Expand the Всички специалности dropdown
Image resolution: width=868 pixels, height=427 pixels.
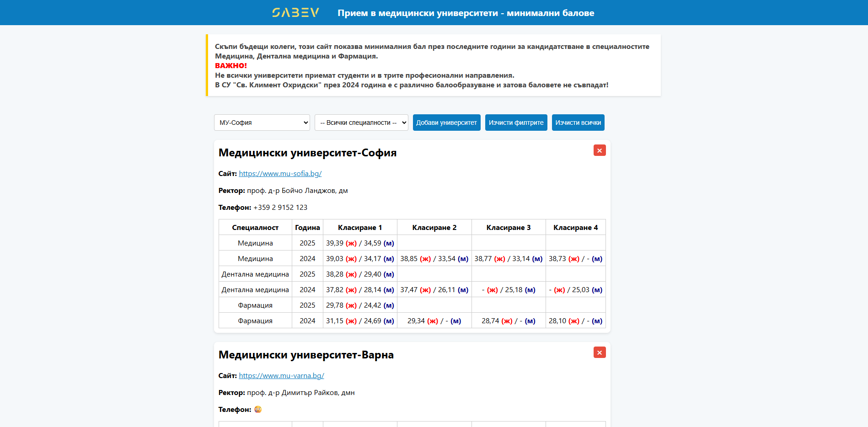point(361,123)
